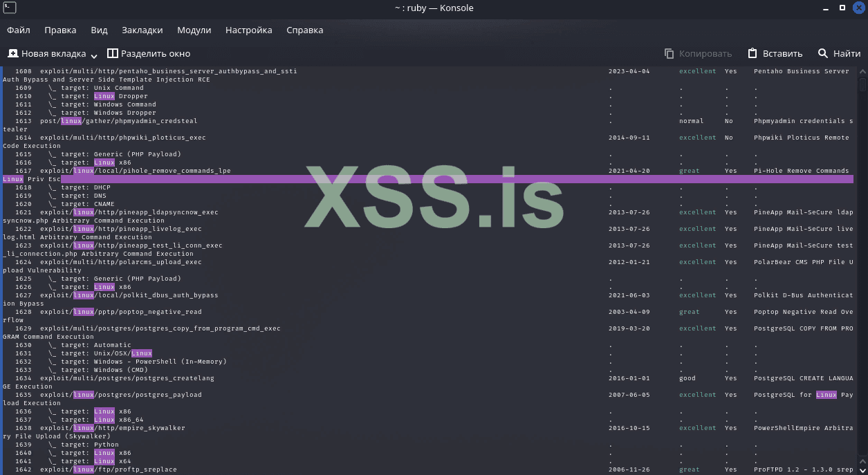Click the Копировать copy button

698,53
